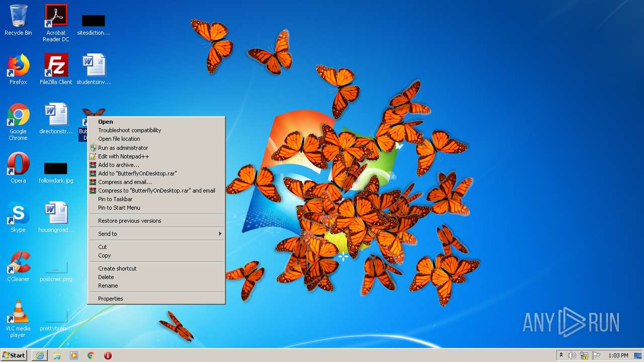The height and width of the screenshot is (362, 644).
Task: Select postcnet.png image file
Action: [x=56, y=271]
